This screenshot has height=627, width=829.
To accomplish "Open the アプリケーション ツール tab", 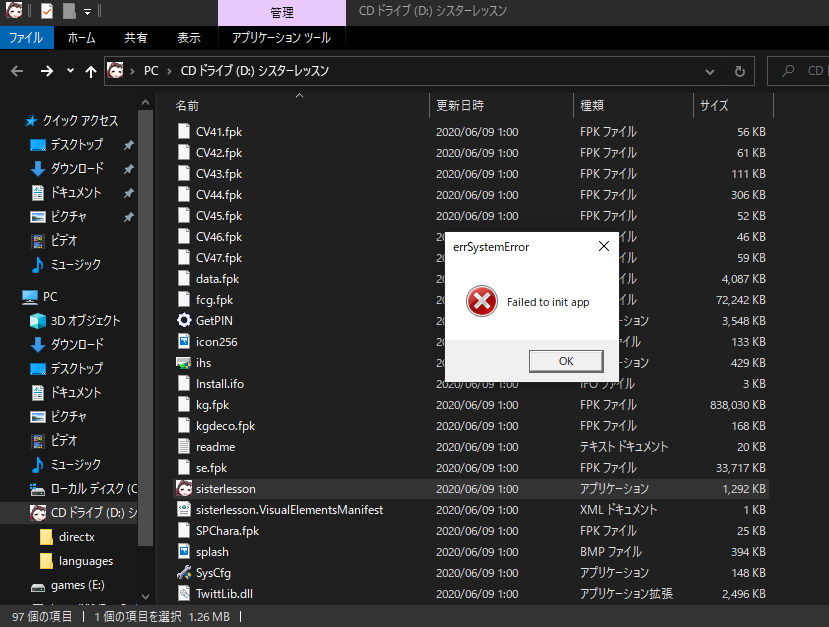I will point(281,38).
